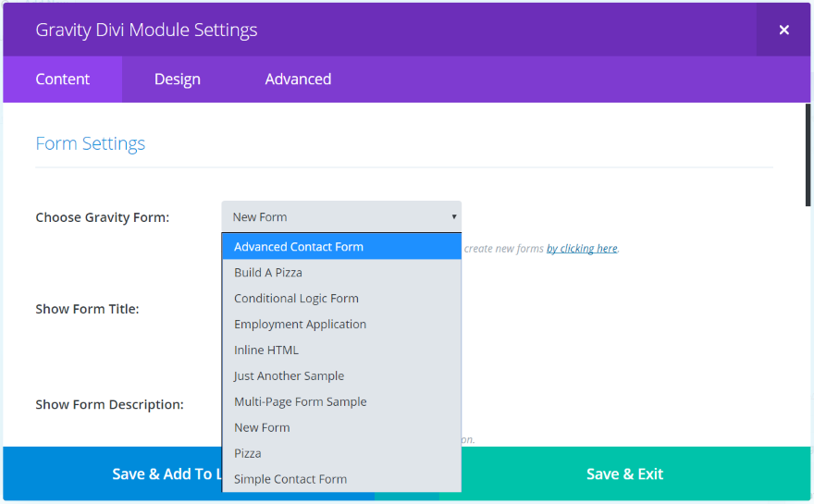Pick the Pizza form option
Viewport: 814px width, 504px height.
(248, 454)
